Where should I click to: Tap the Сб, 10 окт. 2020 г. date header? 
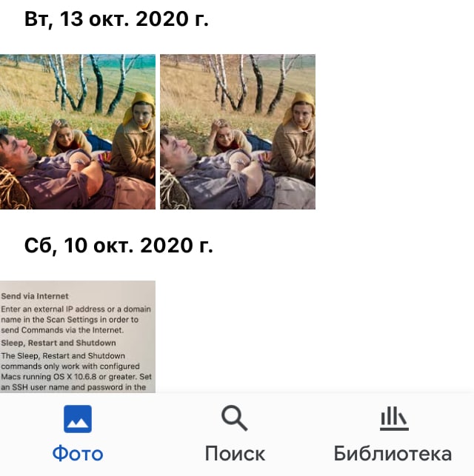(x=118, y=246)
